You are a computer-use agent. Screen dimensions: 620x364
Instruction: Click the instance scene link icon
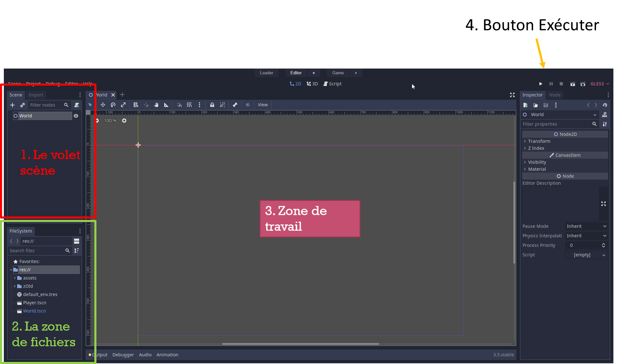click(x=23, y=105)
